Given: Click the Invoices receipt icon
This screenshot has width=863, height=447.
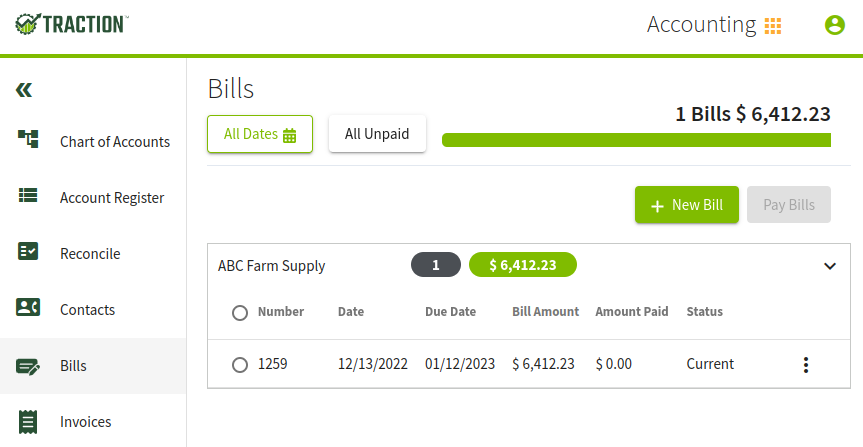Looking at the screenshot, I should click(x=28, y=422).
